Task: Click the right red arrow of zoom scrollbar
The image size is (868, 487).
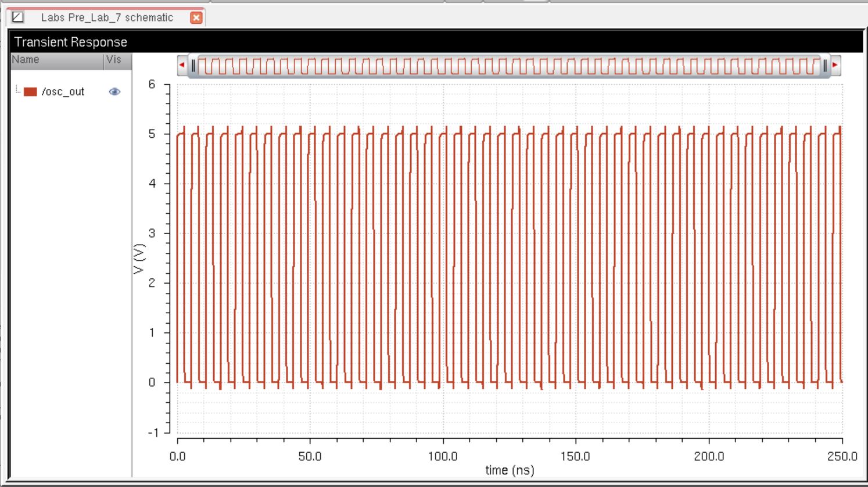Action: [835, 65]
